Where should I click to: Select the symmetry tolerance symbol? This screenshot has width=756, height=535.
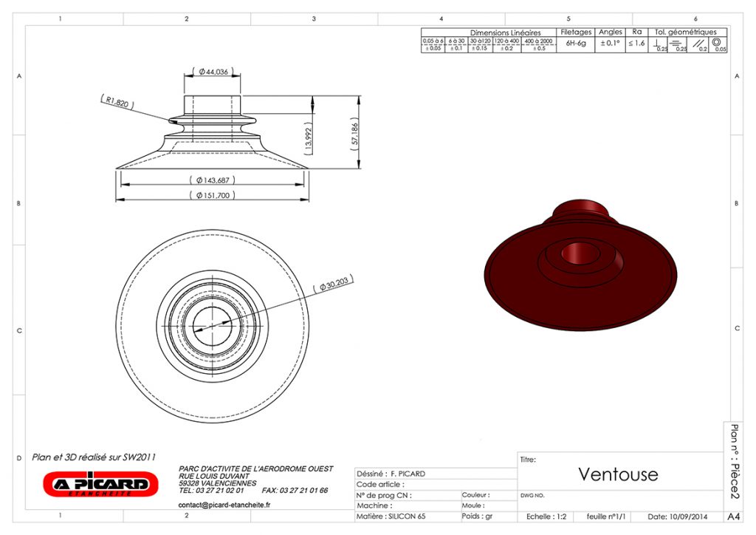point(676,44)
